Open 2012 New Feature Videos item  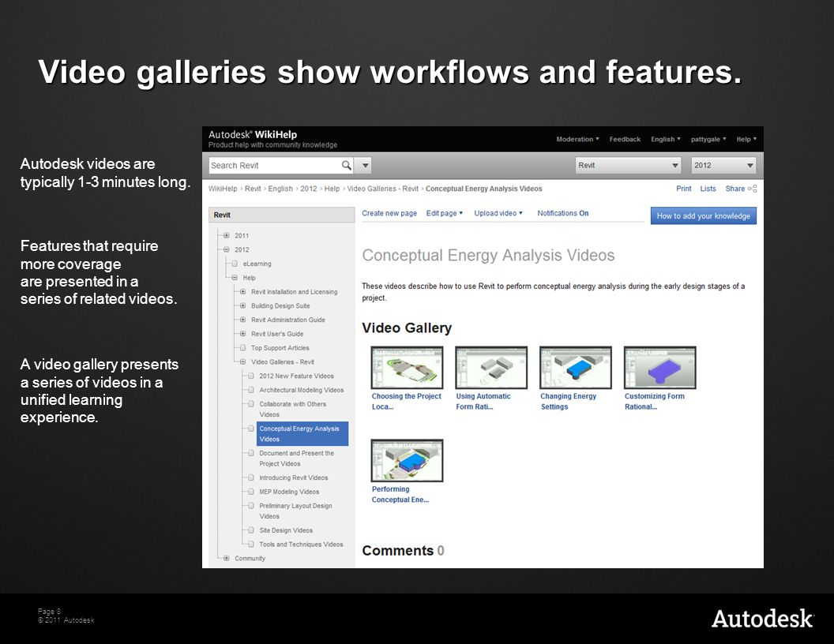pos(296,376)
